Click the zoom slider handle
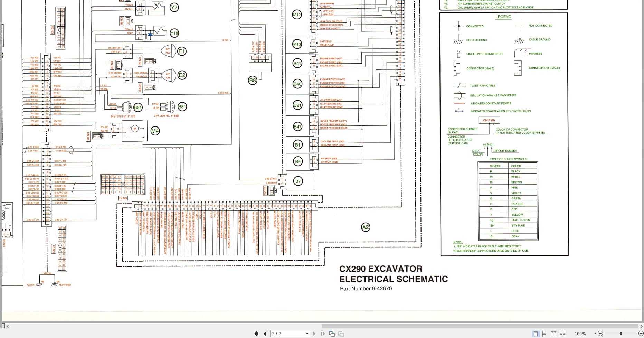Viewport: 644px width, 338px height. 621,334
